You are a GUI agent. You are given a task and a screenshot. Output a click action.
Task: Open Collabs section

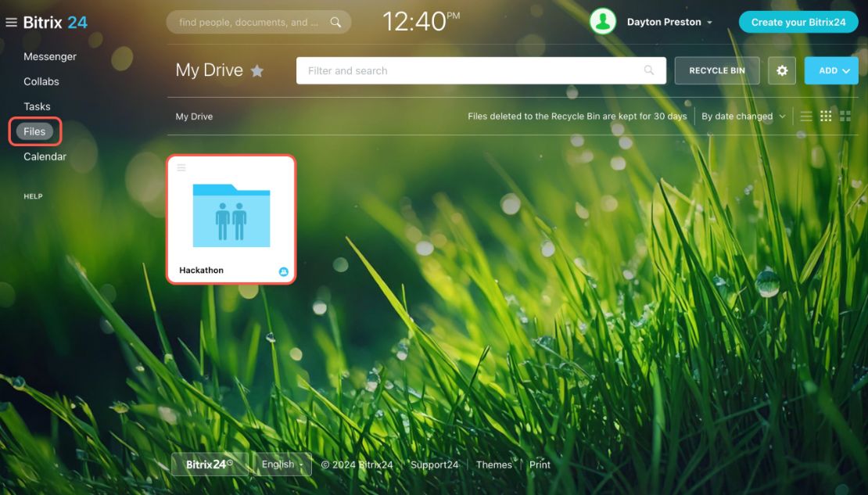41,81
